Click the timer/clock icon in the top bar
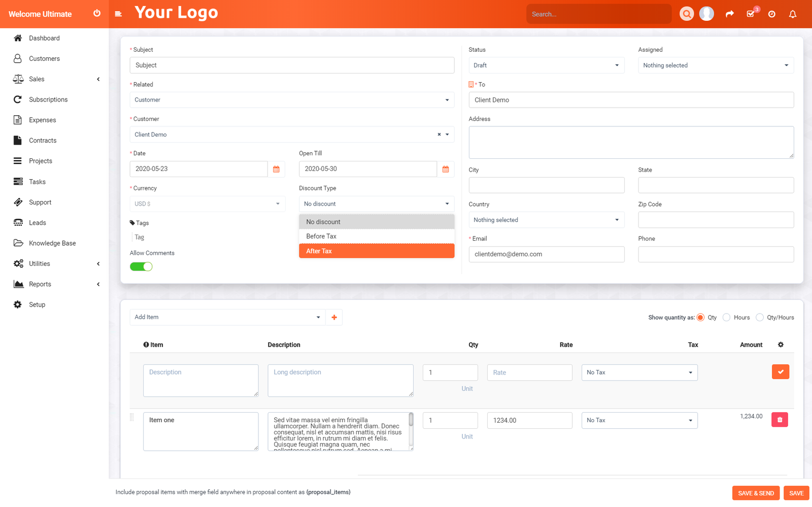 [x=772, y=14]
